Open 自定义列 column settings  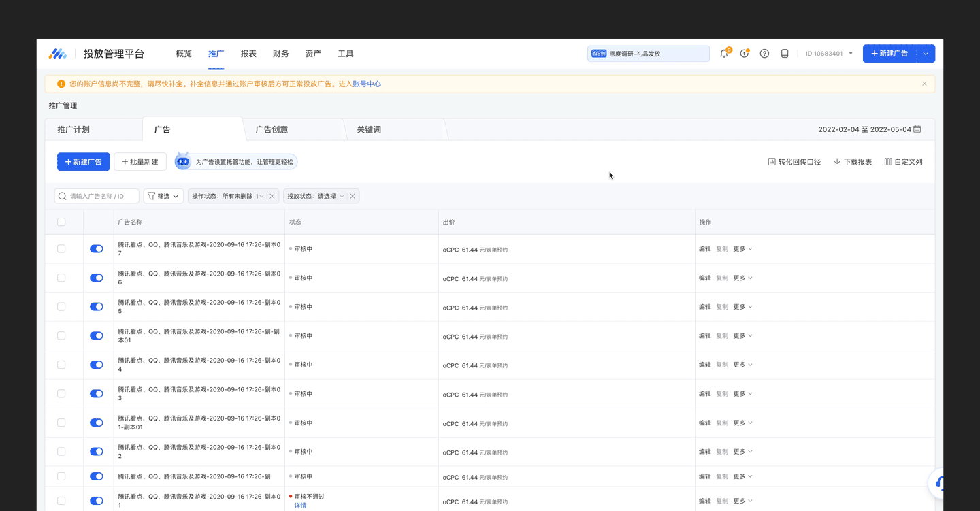pyautogui.click(x=903, y=162)
